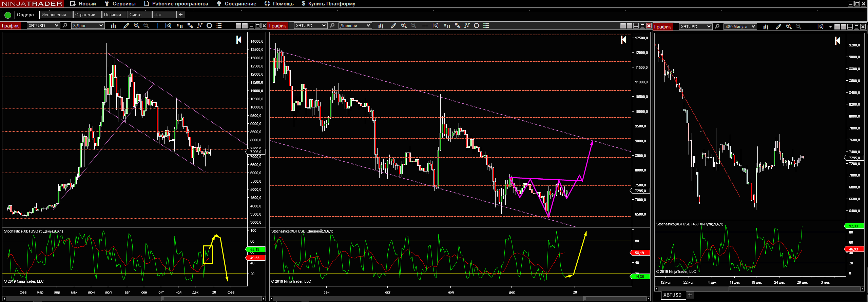Viewport: 868px width, 302px height.
Task: Zoom out on the Дневной chart
Action: pos(413,26)
